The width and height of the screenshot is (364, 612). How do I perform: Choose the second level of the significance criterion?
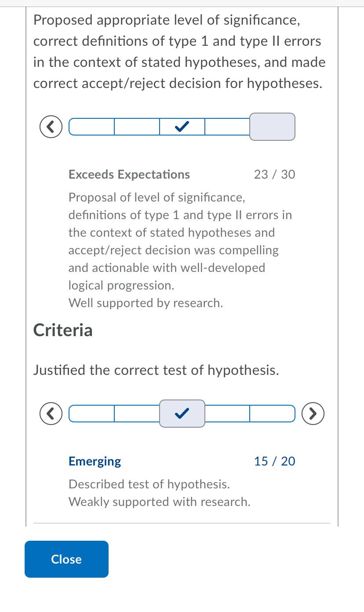click(x=137, y=127)
